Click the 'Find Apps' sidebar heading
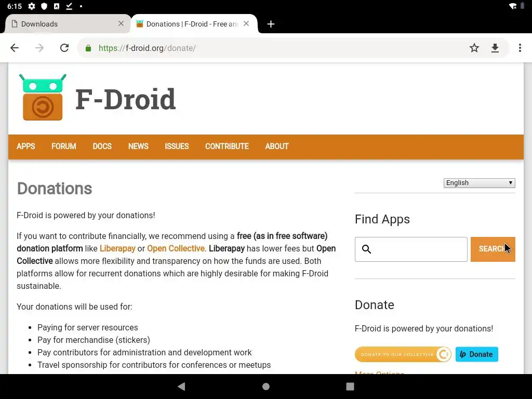The image size is (532, 399). [x=382, y=219]
